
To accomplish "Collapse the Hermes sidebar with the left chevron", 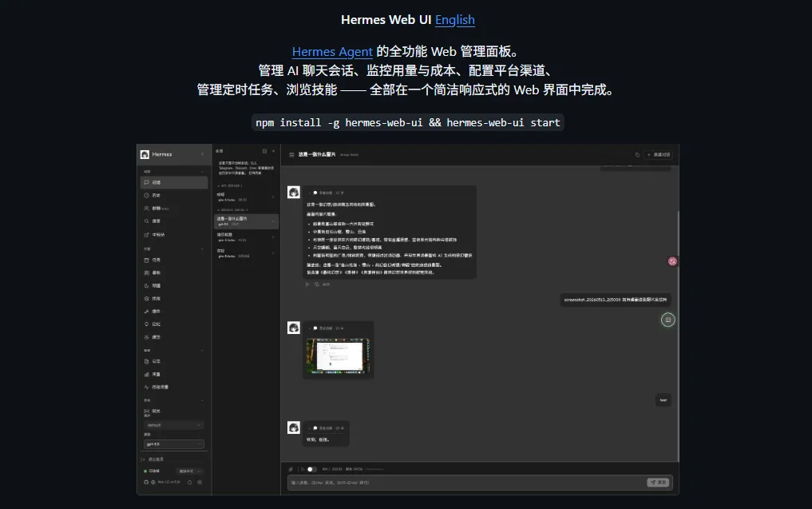I will 203,154.
